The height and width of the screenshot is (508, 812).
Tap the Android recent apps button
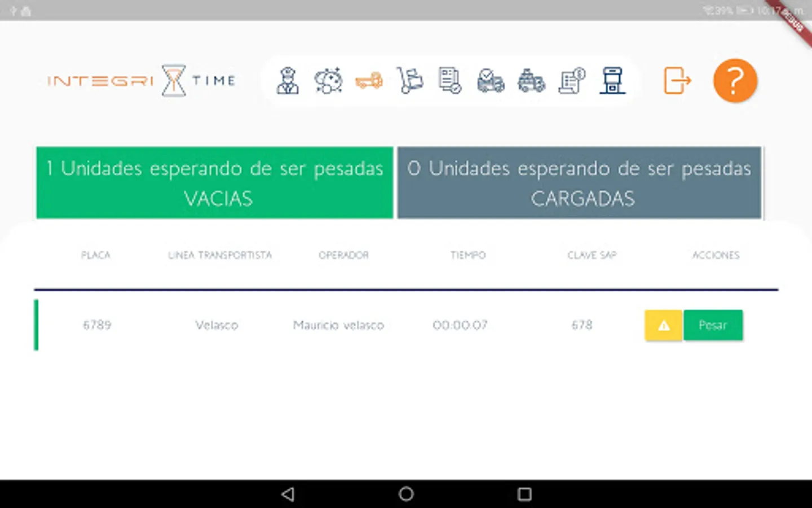(x=524, y=494)
